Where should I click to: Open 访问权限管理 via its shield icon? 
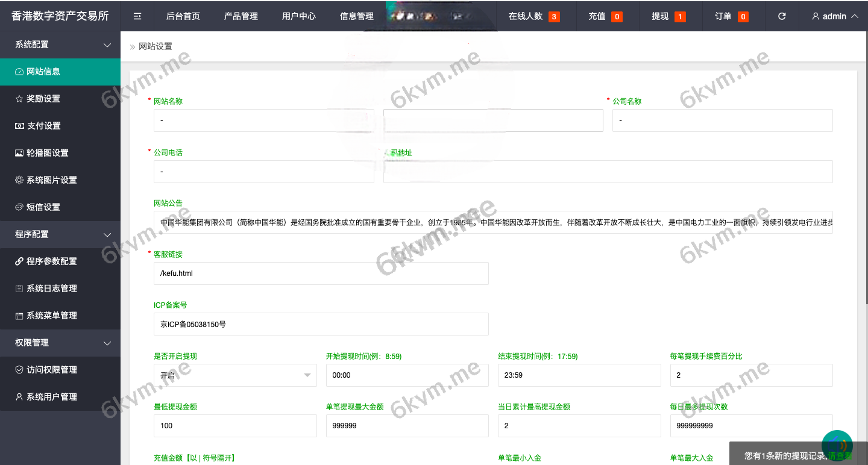pyautogui.click(x=19, y=370)
